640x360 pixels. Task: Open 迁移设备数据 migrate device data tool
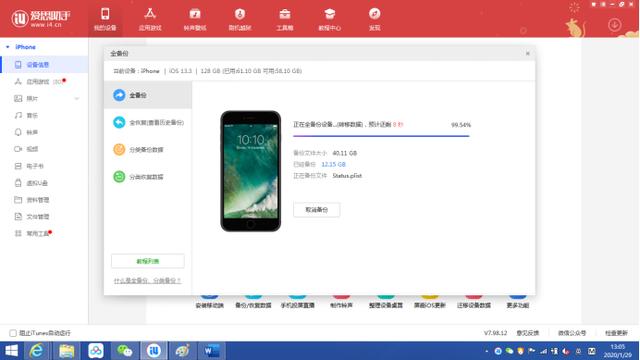click(473, 302)
